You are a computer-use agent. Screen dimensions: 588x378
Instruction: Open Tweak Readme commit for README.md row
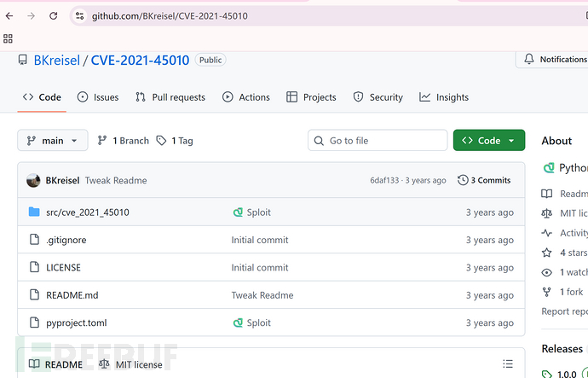click(x=262, y=295)
